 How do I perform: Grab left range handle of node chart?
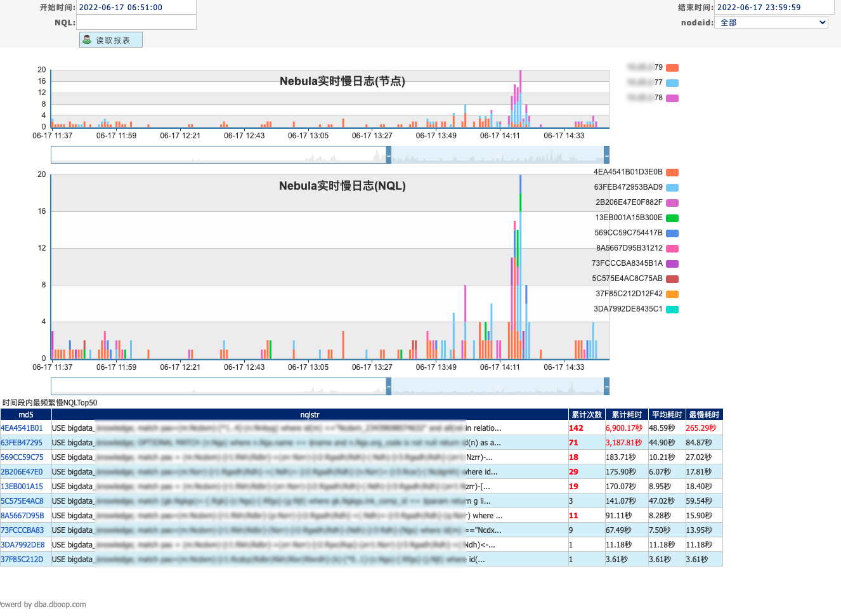point(389,155)
